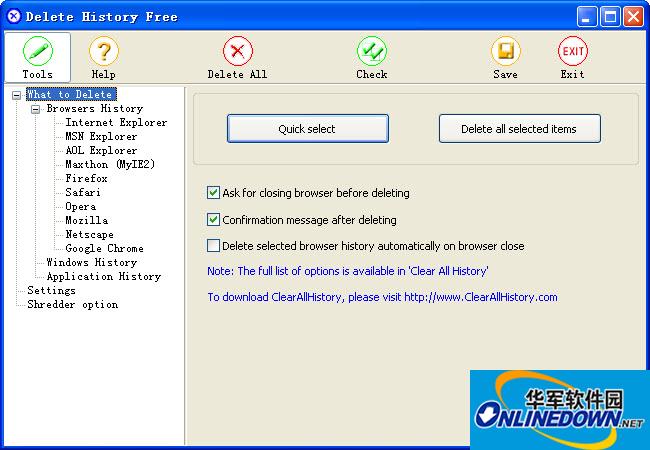This screenshot has height=450, width=650.
Task: Run the Check green checkmark icon
Action: (x=372, y=57)
